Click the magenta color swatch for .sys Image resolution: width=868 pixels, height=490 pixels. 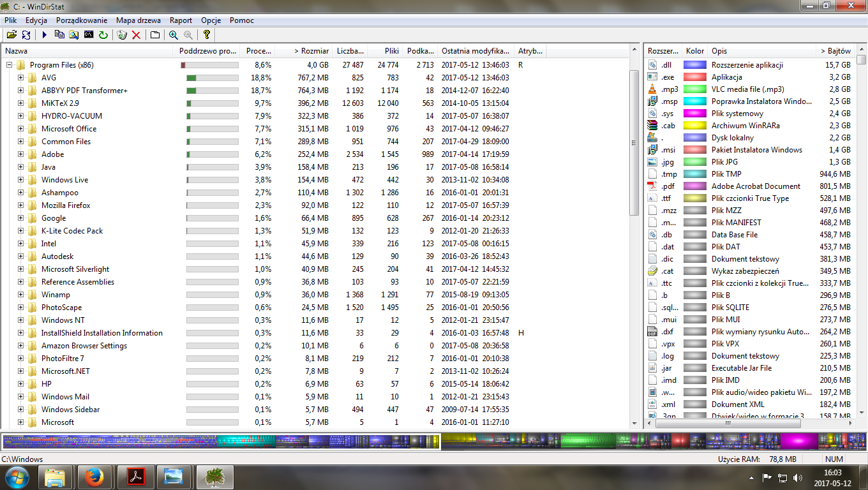point(695,114)
